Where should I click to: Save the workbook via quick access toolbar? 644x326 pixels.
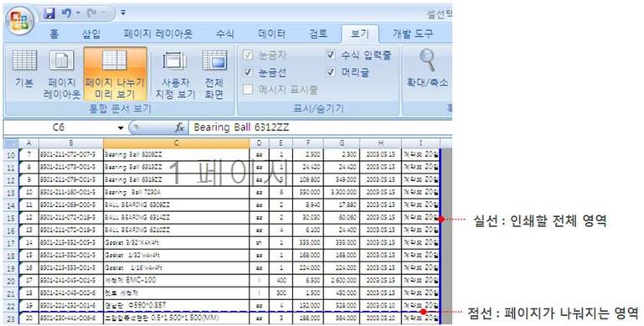[x=49, y=13]
